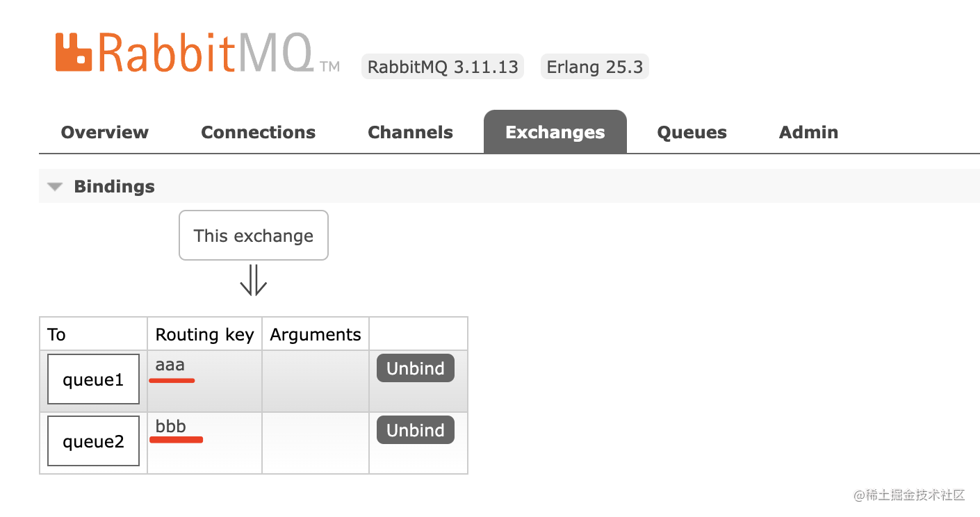Click the aaa routing key cell
980x517 pixels.
click(170, 365)
